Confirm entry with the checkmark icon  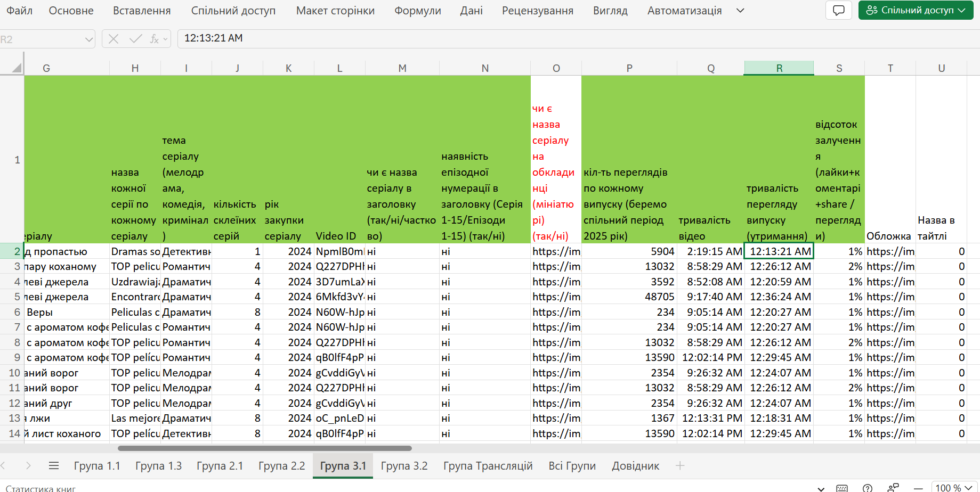(135, 38)
